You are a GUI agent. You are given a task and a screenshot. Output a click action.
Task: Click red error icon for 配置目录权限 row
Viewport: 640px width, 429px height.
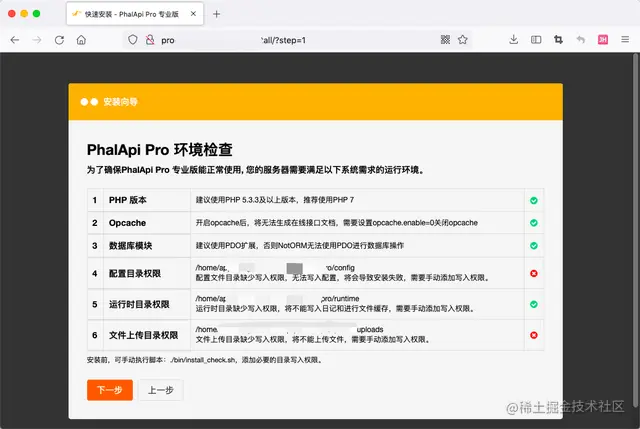click(533, 273)
